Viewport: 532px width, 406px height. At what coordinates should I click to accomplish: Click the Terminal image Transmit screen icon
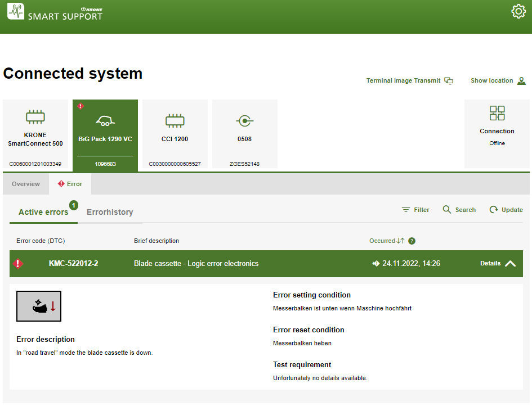(x=449, y=81)
